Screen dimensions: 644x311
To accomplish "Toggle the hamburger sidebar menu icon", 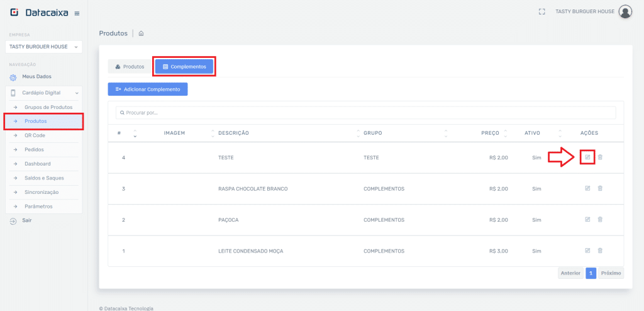I will click(x=77, y=13).
